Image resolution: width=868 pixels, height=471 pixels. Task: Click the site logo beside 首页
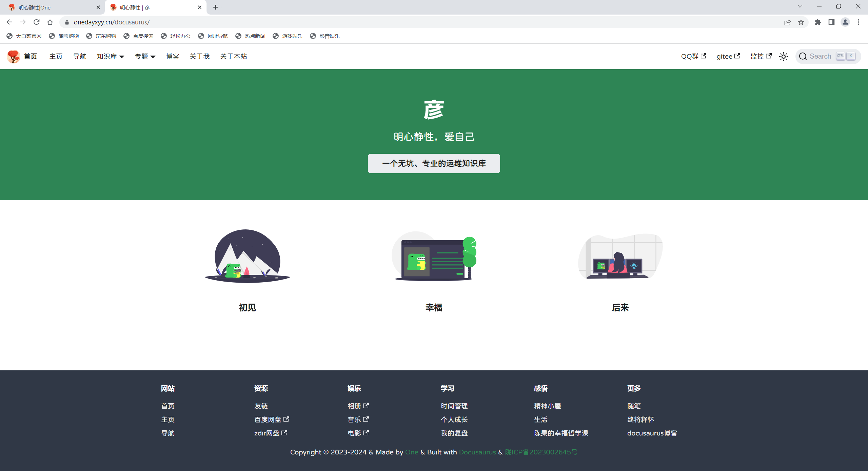[14, 57]
